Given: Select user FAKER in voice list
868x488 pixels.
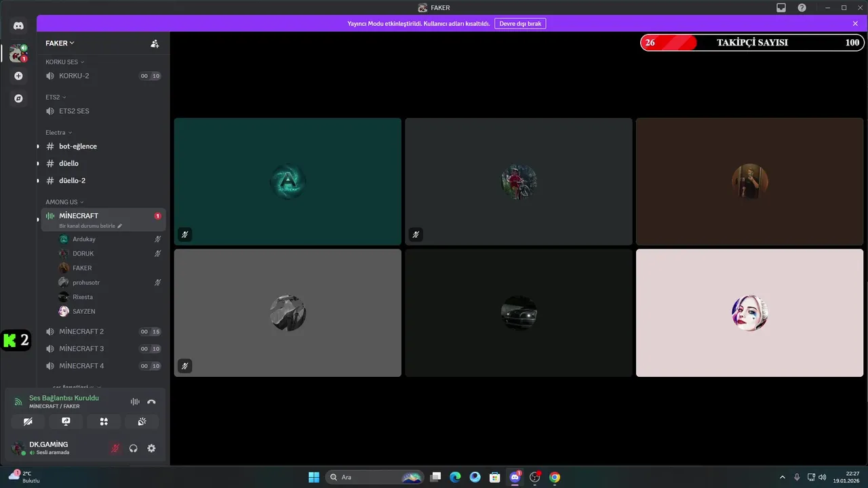Looking at the screenshot, I should (x=110, y=268).
